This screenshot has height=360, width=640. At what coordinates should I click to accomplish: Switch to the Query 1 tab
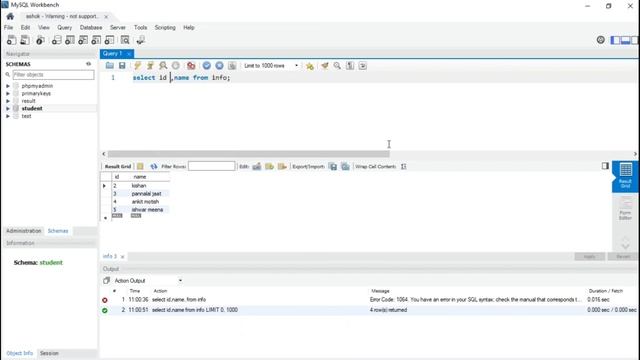(112, 53)
